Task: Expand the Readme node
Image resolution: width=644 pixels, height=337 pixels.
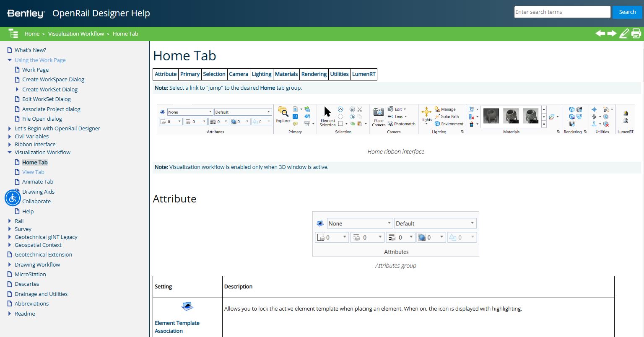Action: tap(10, 314)
